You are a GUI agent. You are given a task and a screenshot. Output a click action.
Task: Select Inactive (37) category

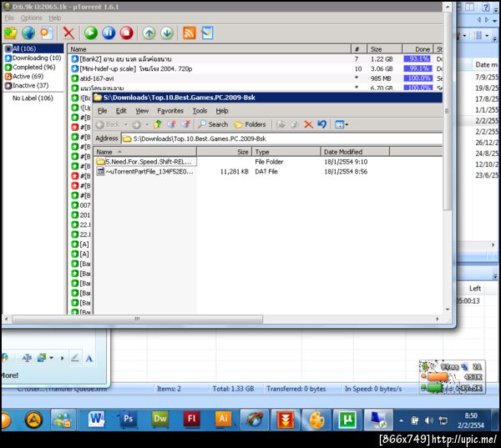pyautogui.click(x=27, y=86)
